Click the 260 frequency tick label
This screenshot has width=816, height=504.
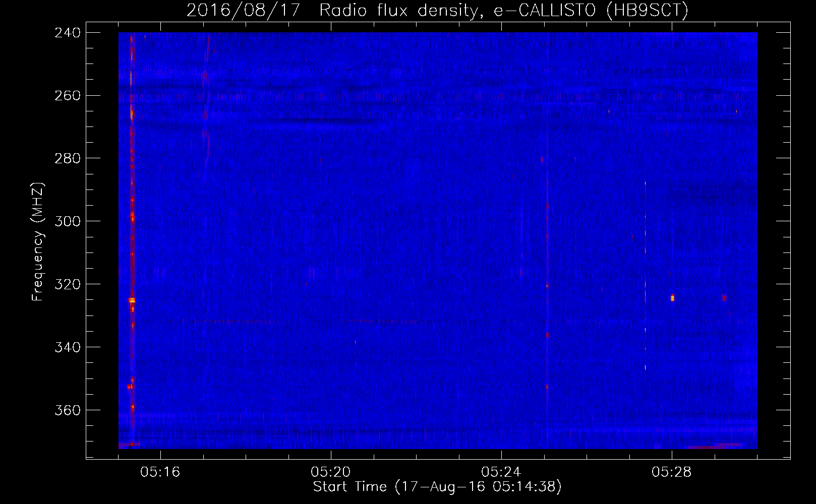67,96
